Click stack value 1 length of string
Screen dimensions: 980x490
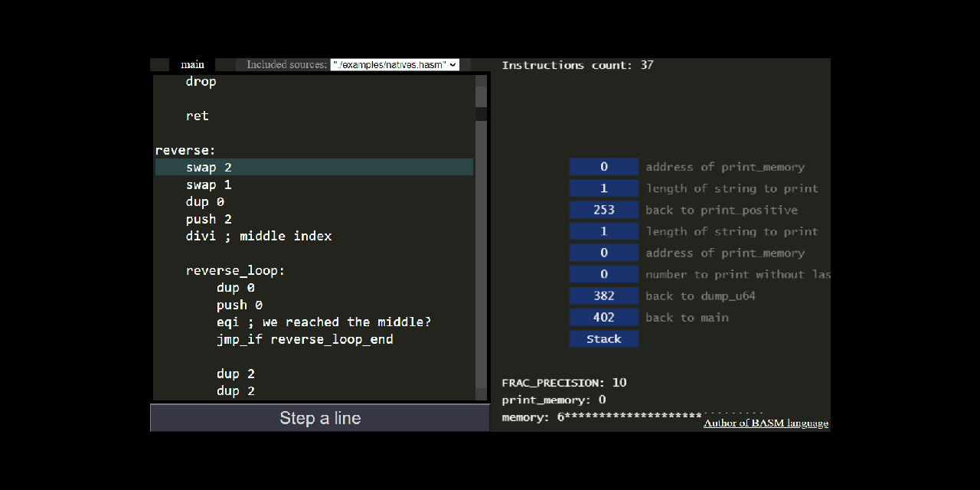click(603, 188)
